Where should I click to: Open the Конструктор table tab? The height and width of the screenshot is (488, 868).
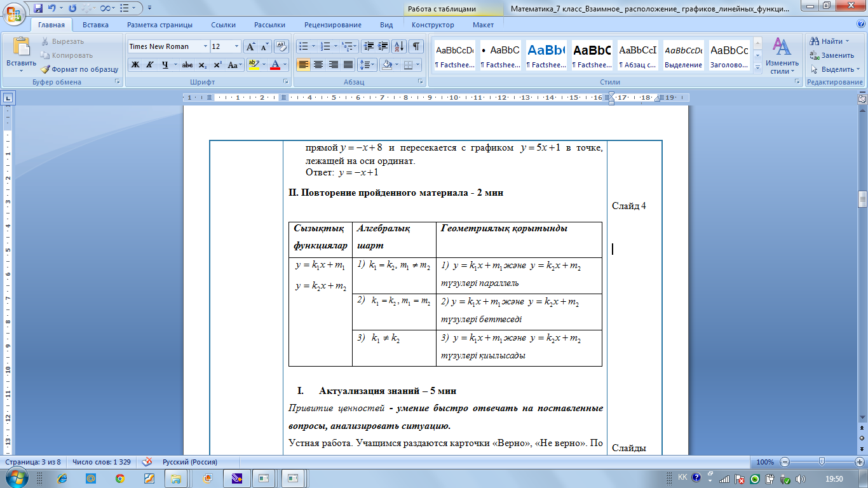[433, 25]
